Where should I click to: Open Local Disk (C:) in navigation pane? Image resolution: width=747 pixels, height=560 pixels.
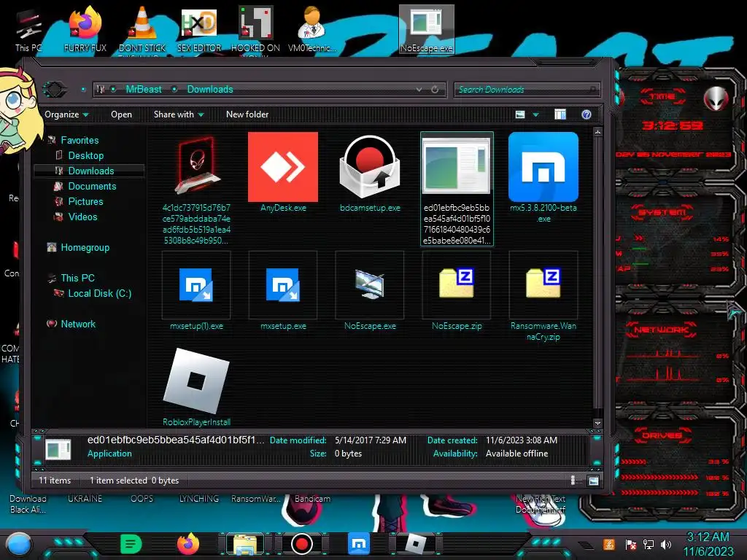click(99, 293)
